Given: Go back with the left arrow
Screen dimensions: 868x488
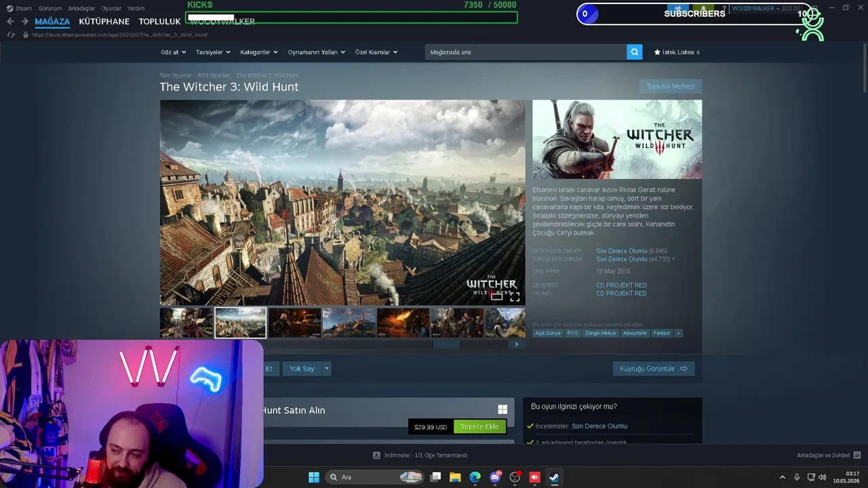Looking at the screenshot, I should 10,21.
